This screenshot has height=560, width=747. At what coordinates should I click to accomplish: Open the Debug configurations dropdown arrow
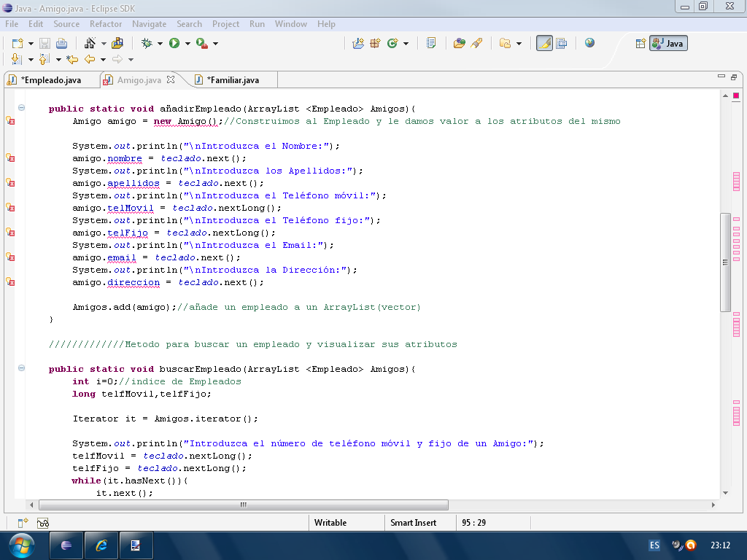tap(160, 44)
